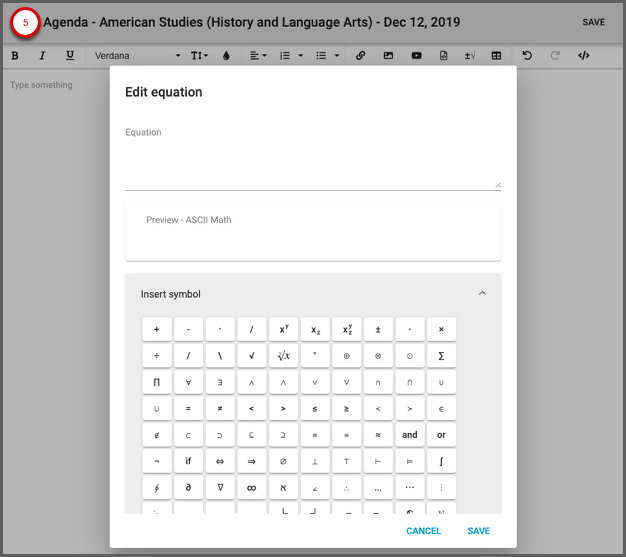Click the insert image icon
The width and height of the screenshot is (626, 557).
coord(388,56)
